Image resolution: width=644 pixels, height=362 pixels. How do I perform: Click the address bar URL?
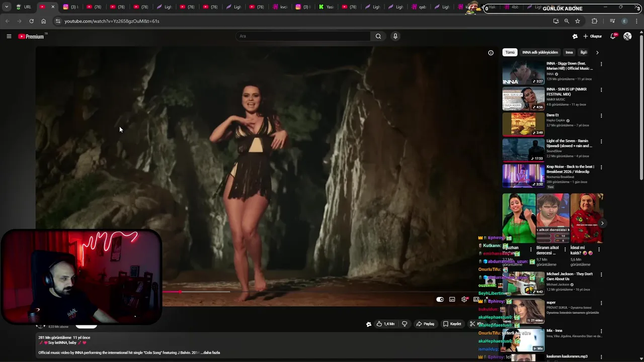tap(112, 21)
